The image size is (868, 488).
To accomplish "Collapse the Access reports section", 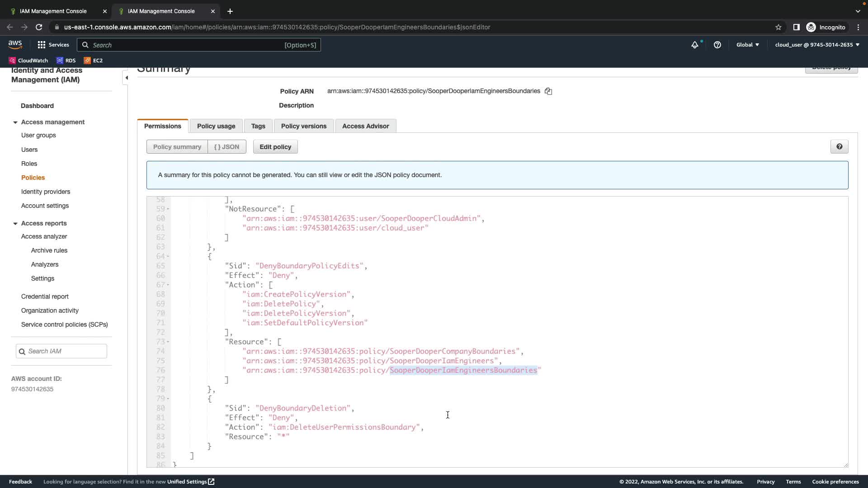I will [x=15, y=224].
